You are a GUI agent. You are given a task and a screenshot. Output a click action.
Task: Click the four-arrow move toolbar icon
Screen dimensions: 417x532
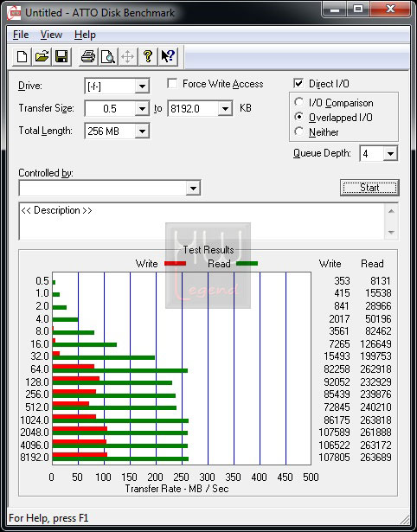click(127, 57)
